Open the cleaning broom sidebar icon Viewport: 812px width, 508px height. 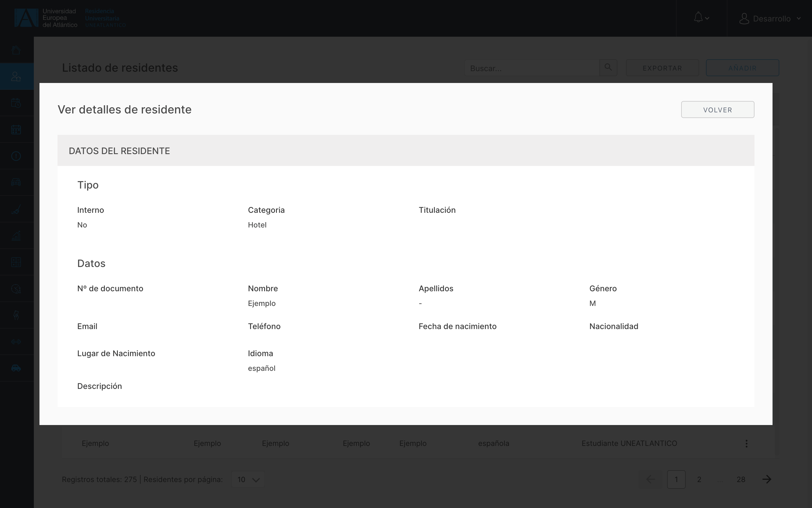tap(16, 209)
